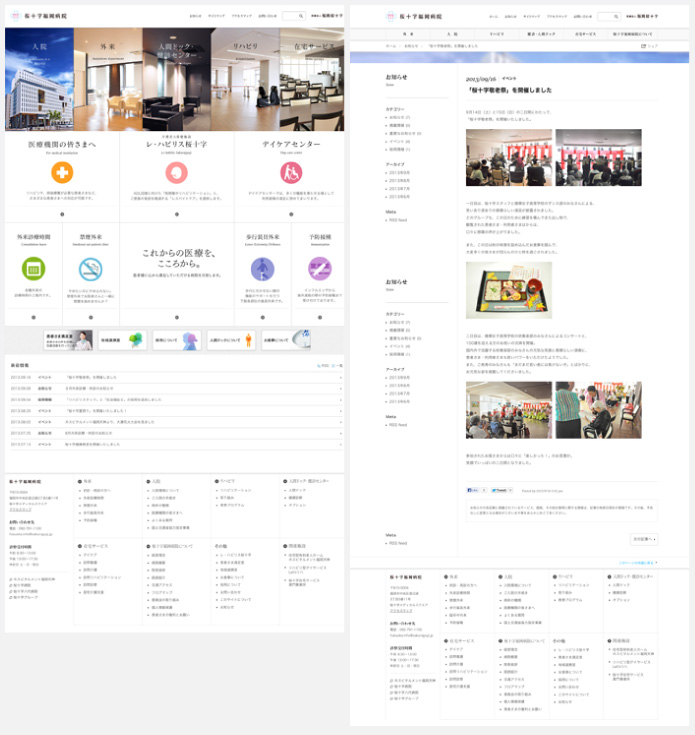Click the RSS icon in the news section header

(x=320, y=366)
